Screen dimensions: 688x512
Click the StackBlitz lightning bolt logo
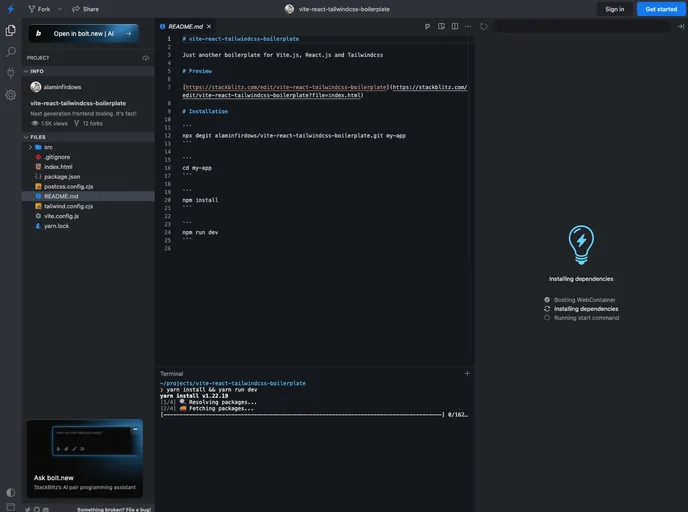pyautogui.click(x=10, y=8)
